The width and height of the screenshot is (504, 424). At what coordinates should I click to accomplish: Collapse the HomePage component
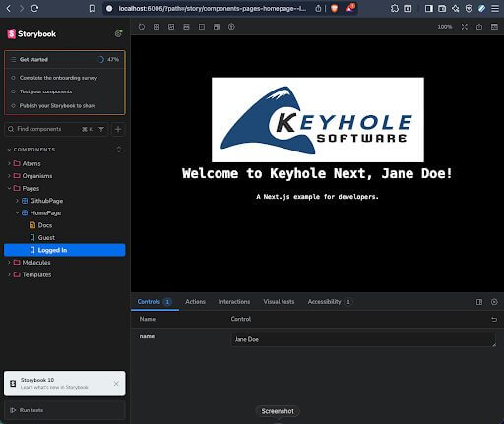click(x=45, y=213)
